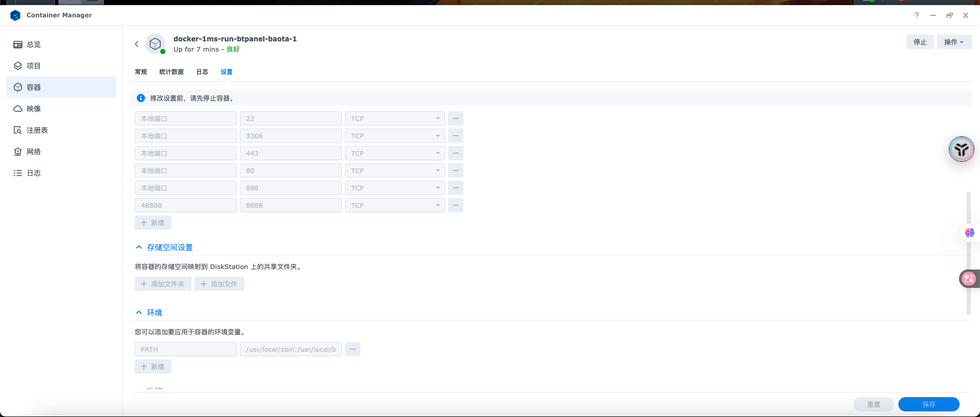The width and height of the screenshot is (980, 417).
Task: Click the 停止 stop button
Action: coord(920,42)
